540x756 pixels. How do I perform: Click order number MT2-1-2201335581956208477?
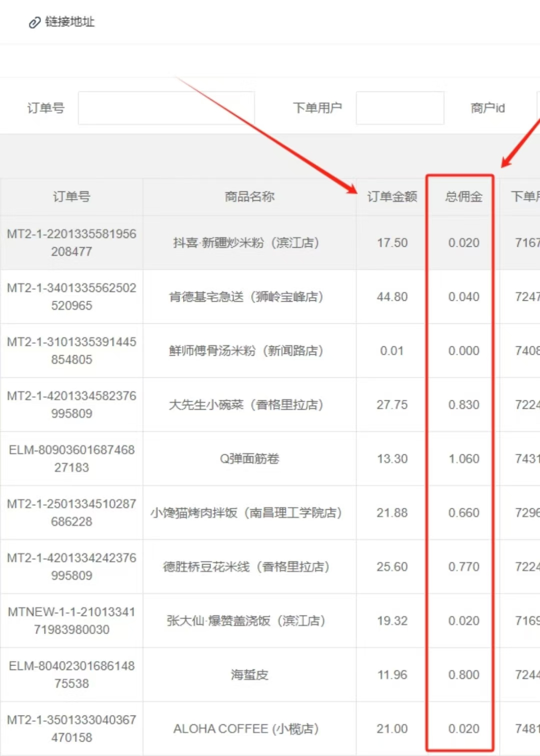click(x=71, y=243)
